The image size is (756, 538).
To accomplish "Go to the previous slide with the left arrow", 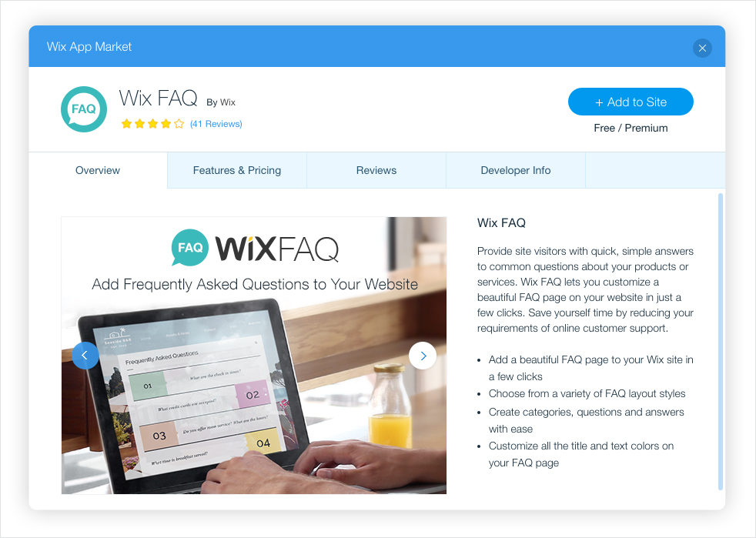I will 85,356.
